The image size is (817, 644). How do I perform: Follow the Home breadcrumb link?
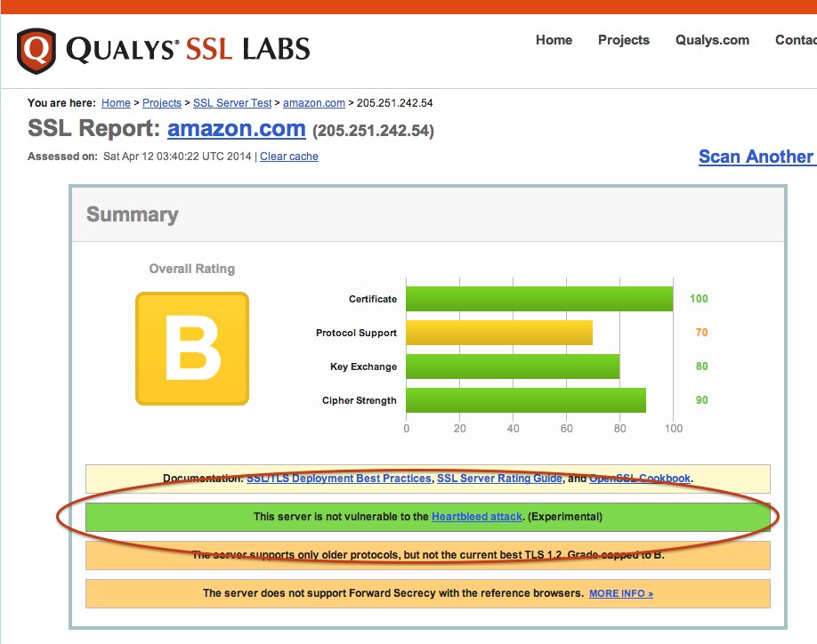tap(116, 103)
